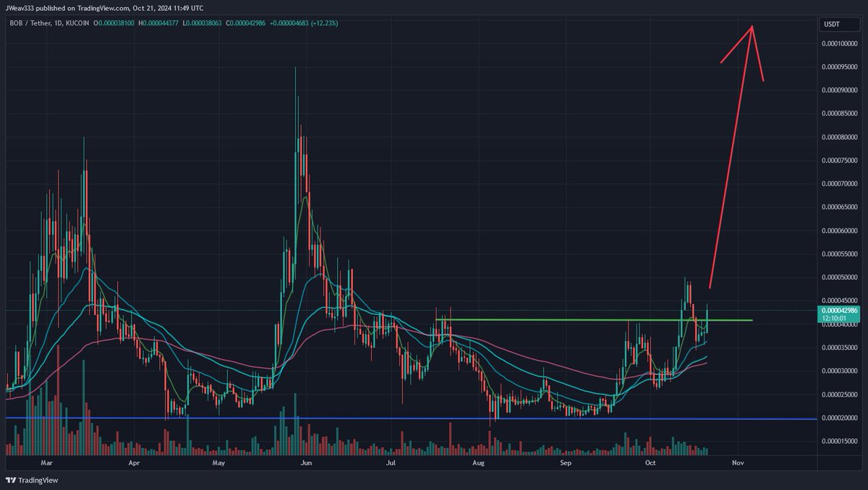Select the blue horizontal support line
This screenshot has width=868, height=490.
click(411, 418)
